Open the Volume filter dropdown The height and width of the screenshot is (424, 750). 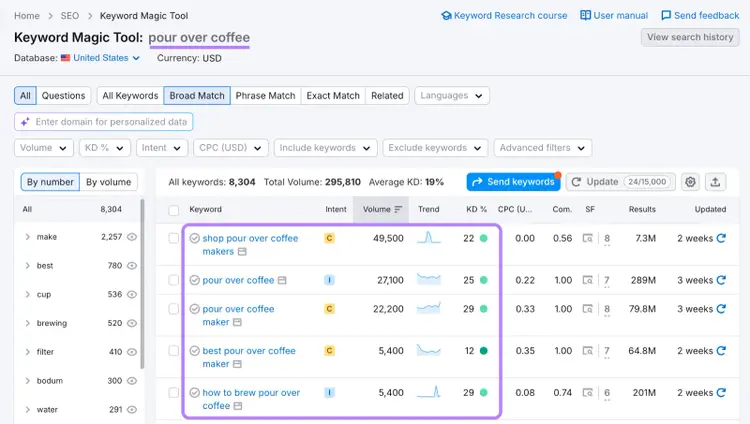pyautogui.click(x=44, y=148)
